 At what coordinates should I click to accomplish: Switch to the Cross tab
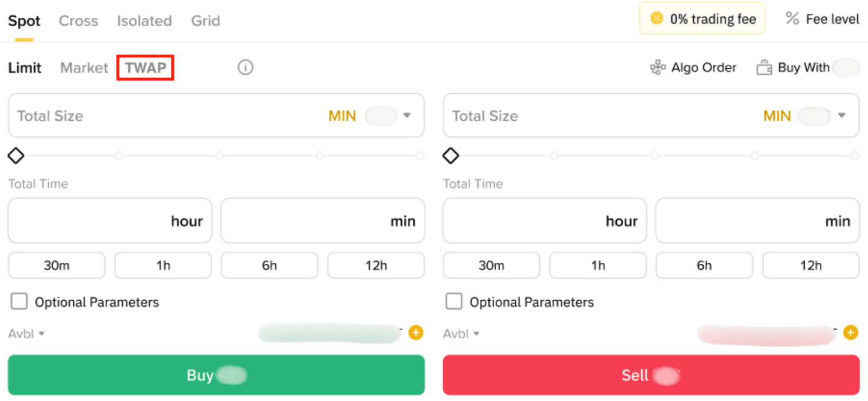[x=78, y=21]
